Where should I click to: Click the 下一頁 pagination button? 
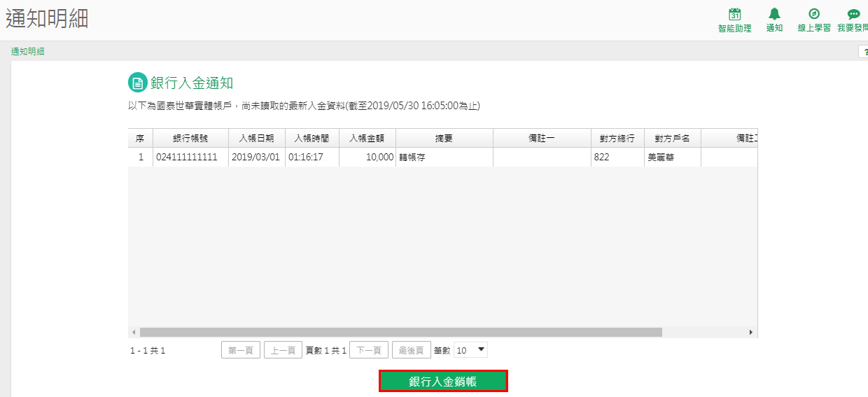(369, 350)
